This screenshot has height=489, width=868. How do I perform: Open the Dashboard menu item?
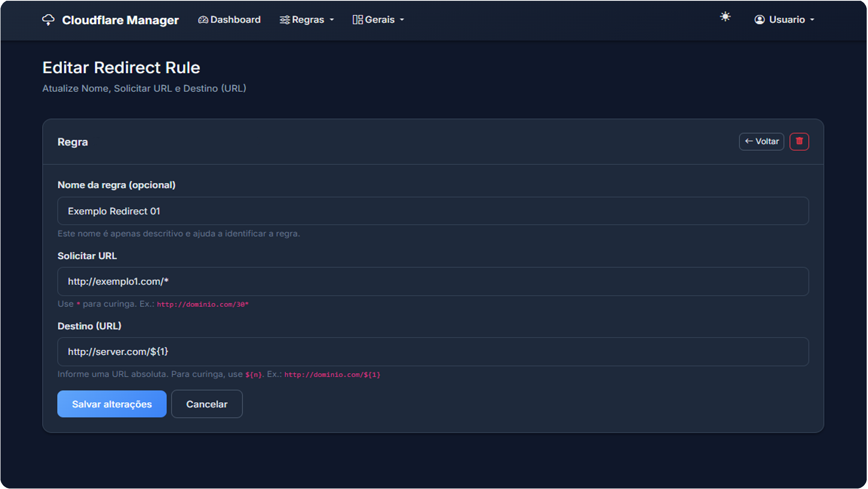click(x=235, y=20)
